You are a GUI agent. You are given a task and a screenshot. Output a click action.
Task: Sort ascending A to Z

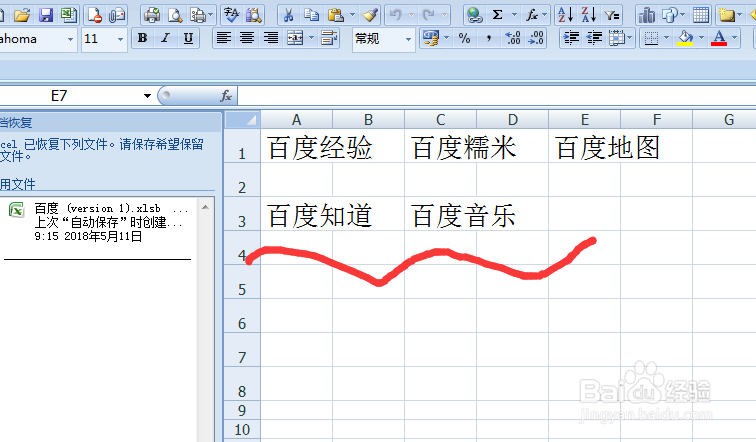point(565,15)
